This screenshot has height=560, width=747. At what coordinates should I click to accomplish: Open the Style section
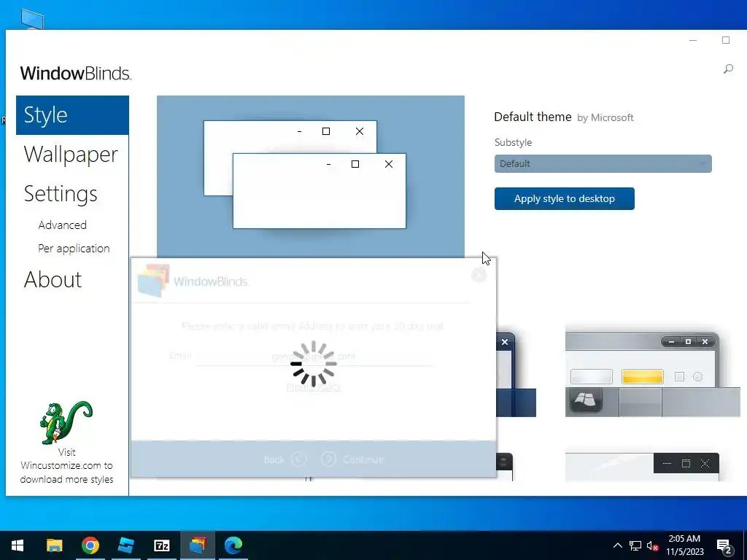tap(72, 115)
